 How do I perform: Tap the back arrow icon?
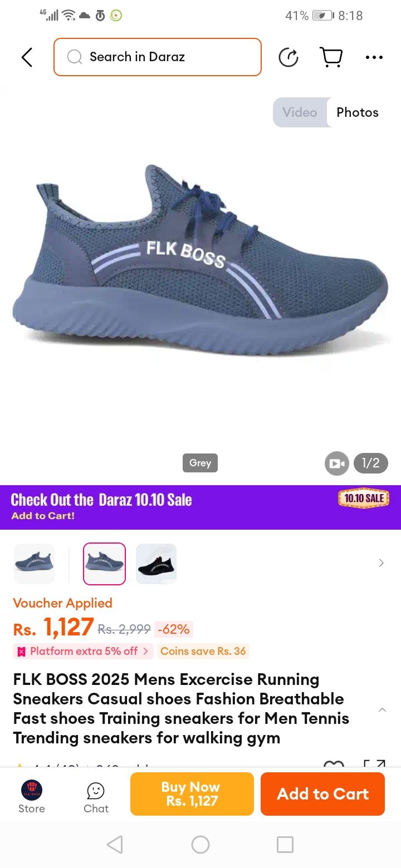point(27,57)
